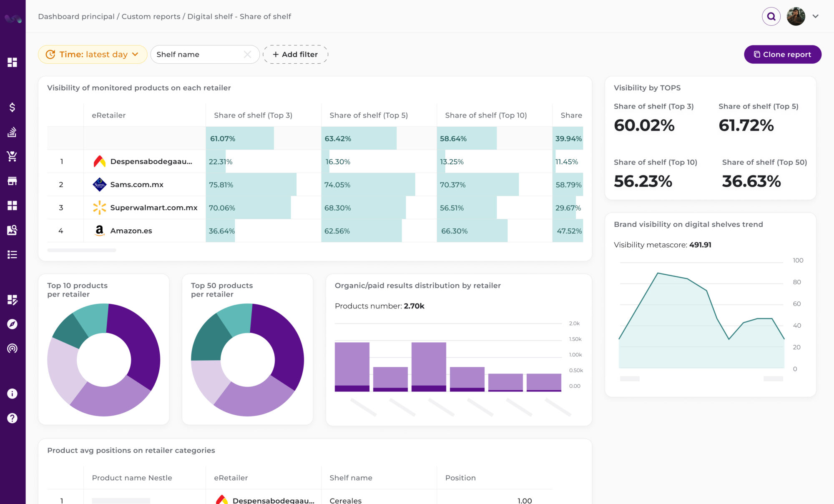834x504 pixels.
Task: Open the compass navigation icon in sidebar
Action: [x=12, y=324]
